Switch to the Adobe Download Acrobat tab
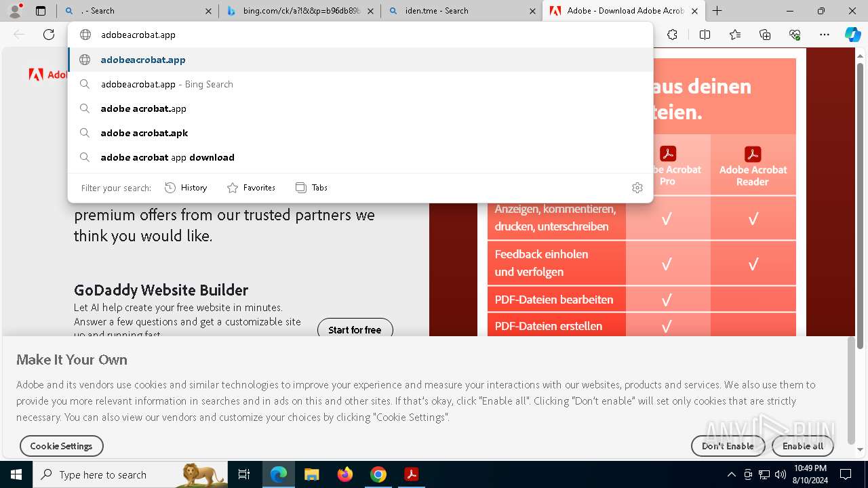Viewport: 868px width, 488px height. tap(624, 11)
